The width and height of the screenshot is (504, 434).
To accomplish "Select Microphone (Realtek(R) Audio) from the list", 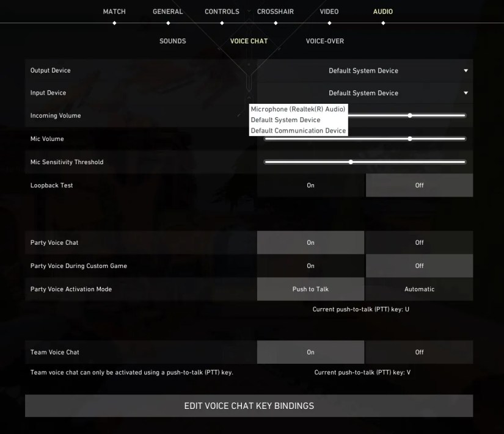I will pos(299,109).
